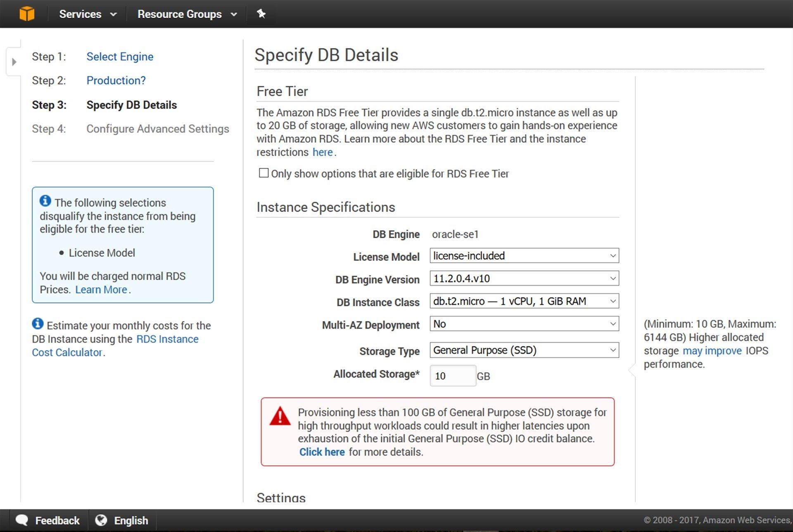Click the info icon beside free tier notice

[45, 201]
